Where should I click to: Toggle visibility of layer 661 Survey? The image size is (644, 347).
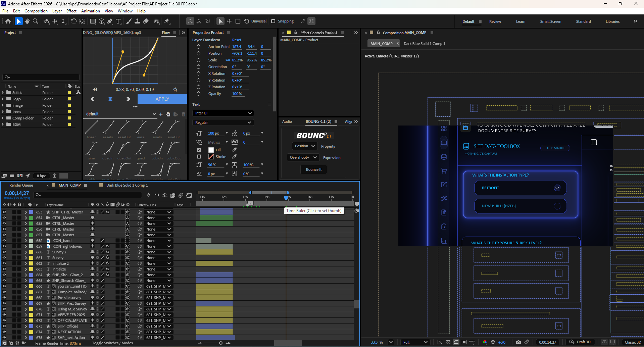(x=4, y=258)
